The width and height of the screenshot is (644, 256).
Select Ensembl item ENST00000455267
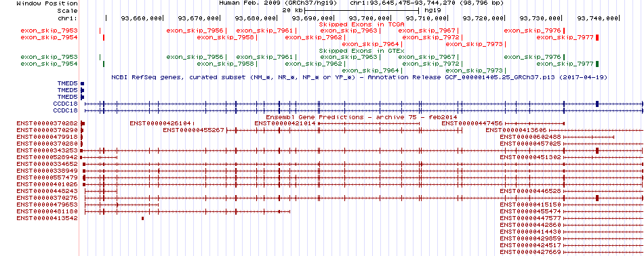193,130
